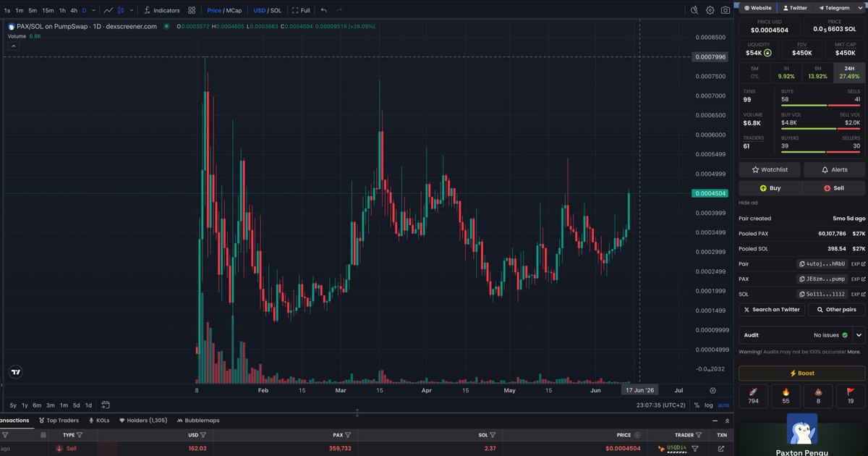Open the multi-chart layout grid icon

(192, 10)
